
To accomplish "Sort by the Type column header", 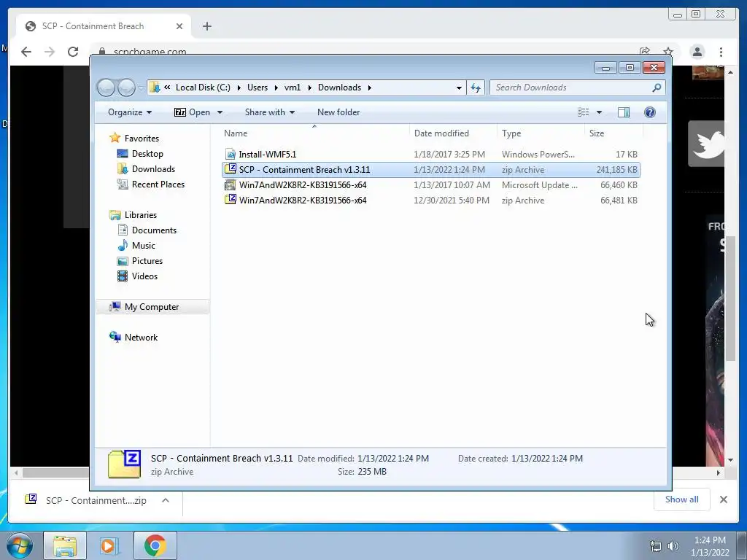I will click(541, 133).
